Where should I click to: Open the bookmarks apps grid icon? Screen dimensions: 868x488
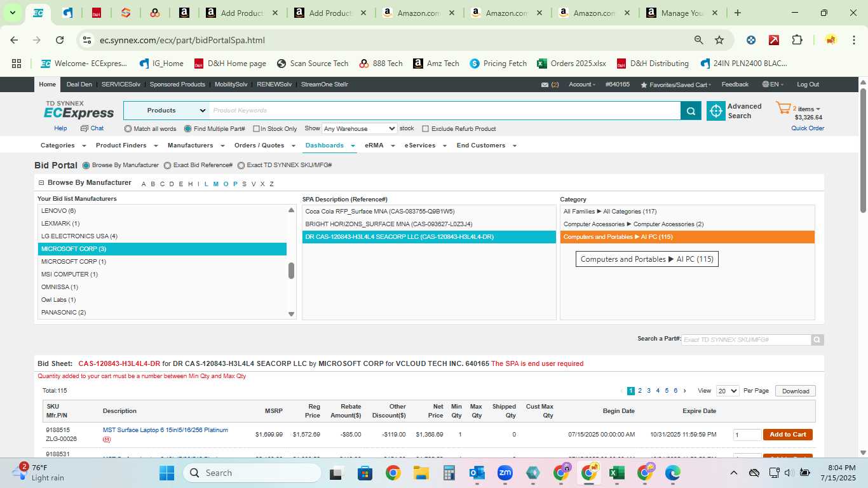pos(17,64)
